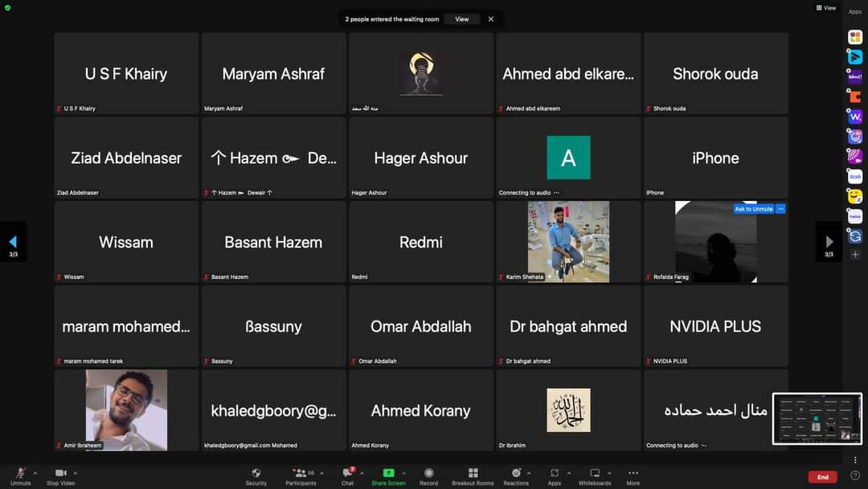
Task: Open the View layout menu
Action: tap(825, 8)
